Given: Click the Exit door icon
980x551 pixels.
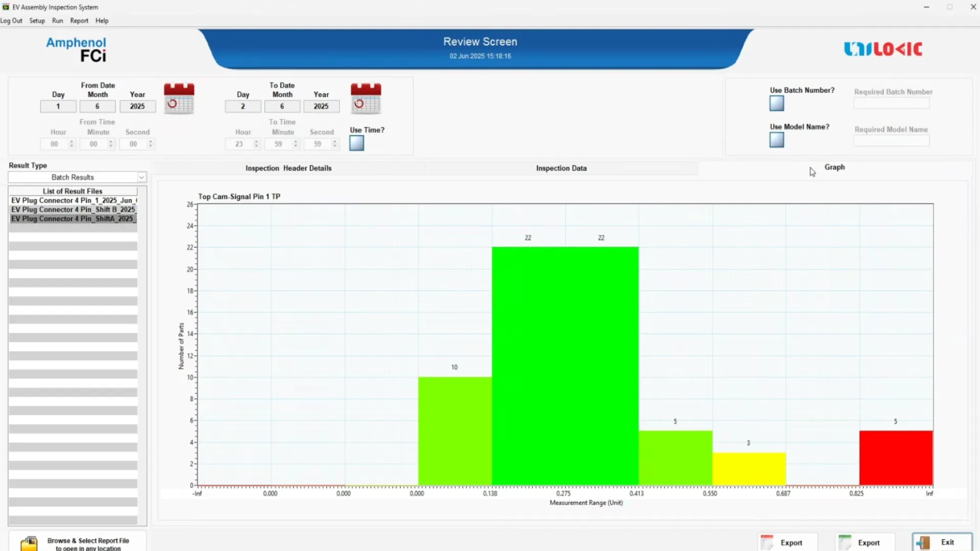Looking at the screenshot, I should 923,542.
